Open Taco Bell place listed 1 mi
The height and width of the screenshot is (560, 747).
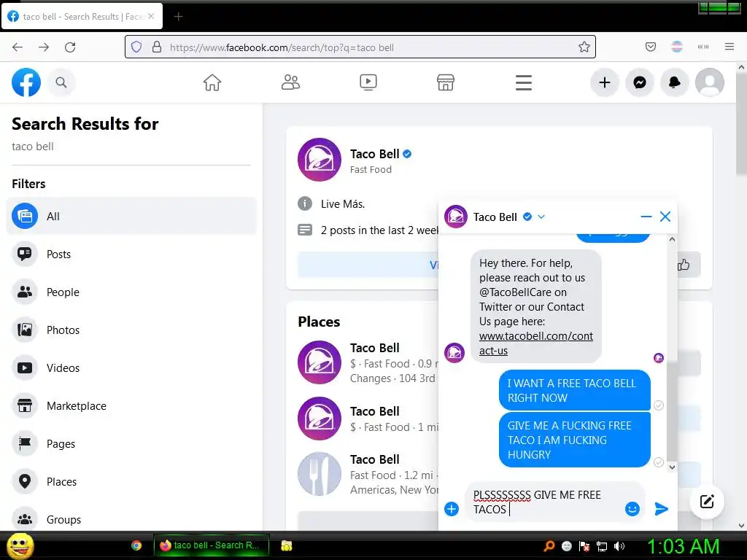[x=374, y=411]
